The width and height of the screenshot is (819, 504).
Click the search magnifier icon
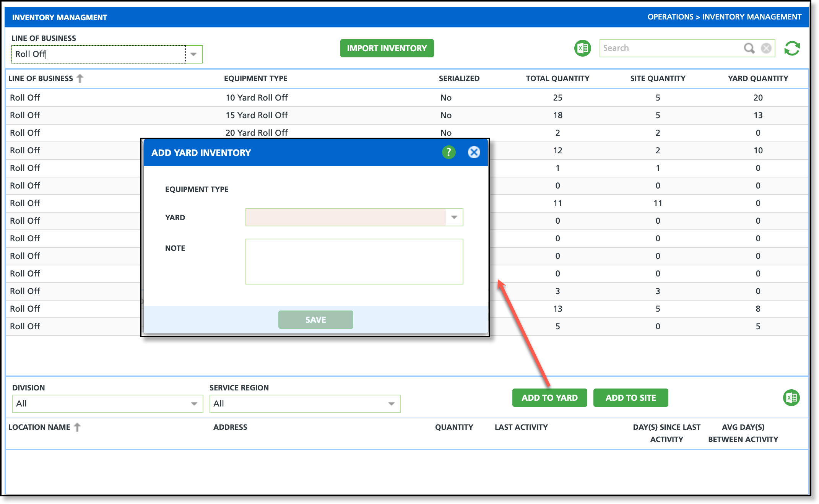point(749,48)
